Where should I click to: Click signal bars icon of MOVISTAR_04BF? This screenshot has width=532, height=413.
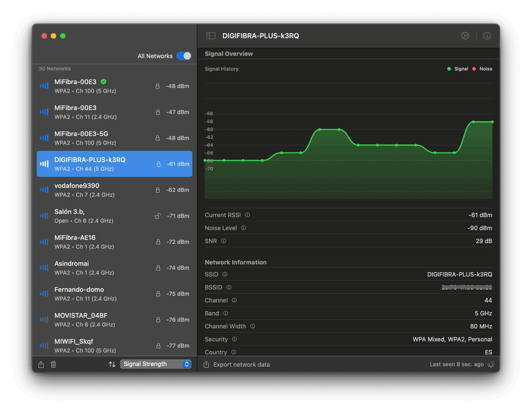[44, 319]
